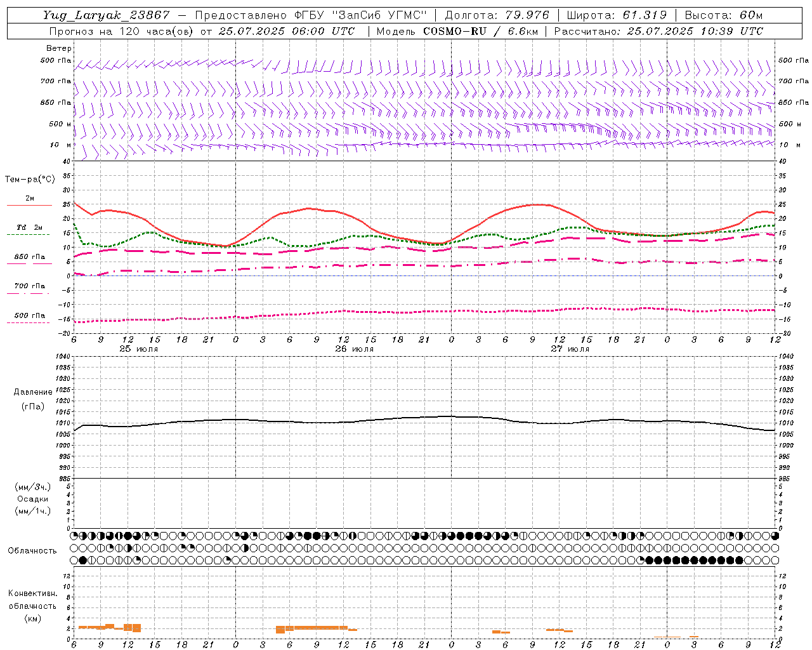Click the (мм/1ч.) precipitation unit label

tap(33, 511)
